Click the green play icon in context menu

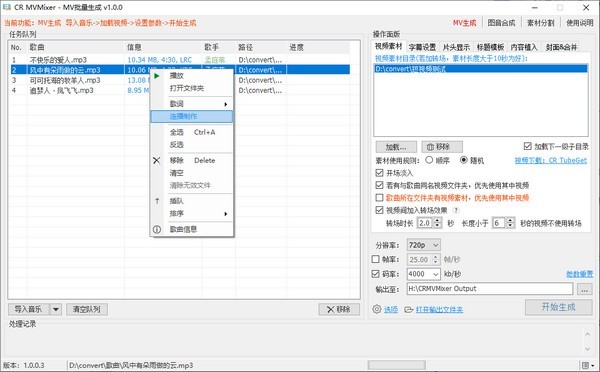click(x=157, y=76)
